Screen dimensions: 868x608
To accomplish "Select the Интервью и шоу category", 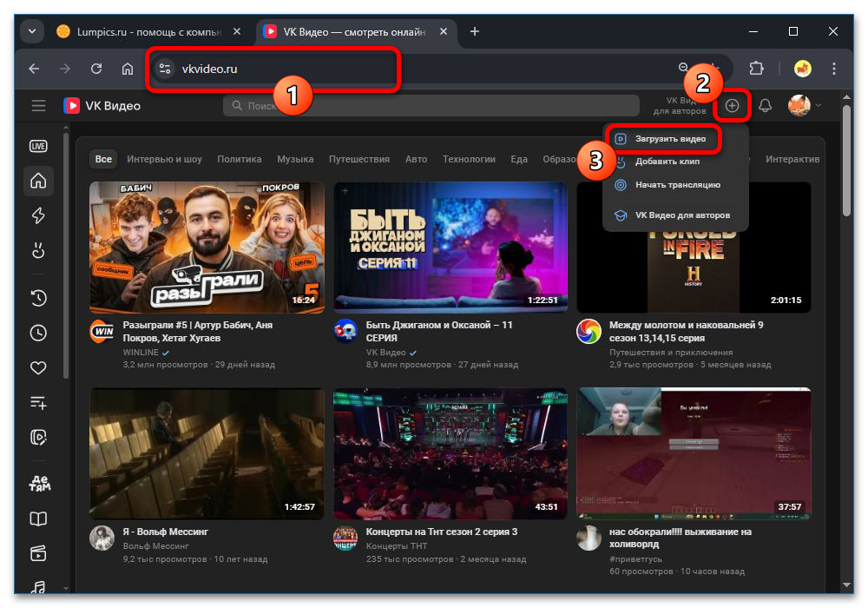I will point(164,159).
